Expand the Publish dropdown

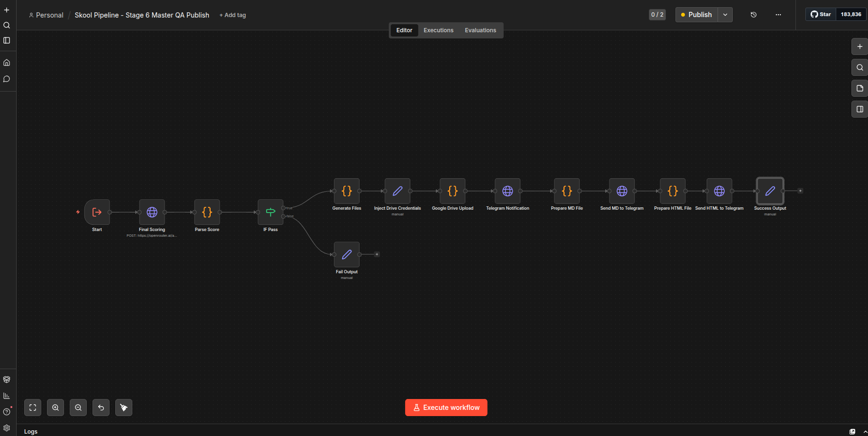[x=725, y=15]
